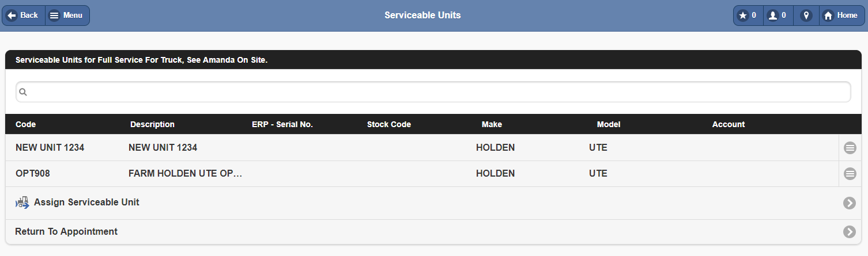Open row menu icon for OPT908
Viewport: 868px width, 256px height.
(850, 174)
